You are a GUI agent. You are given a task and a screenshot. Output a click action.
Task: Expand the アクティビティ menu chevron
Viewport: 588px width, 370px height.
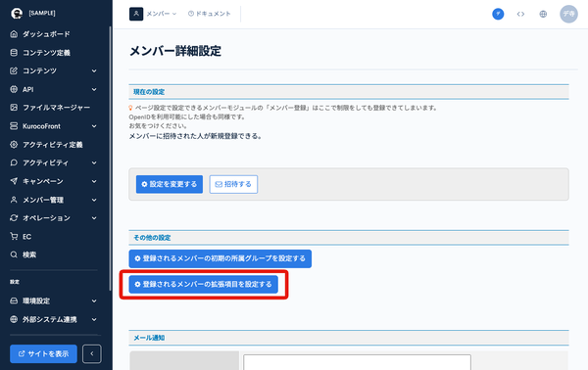pos(94,162)
